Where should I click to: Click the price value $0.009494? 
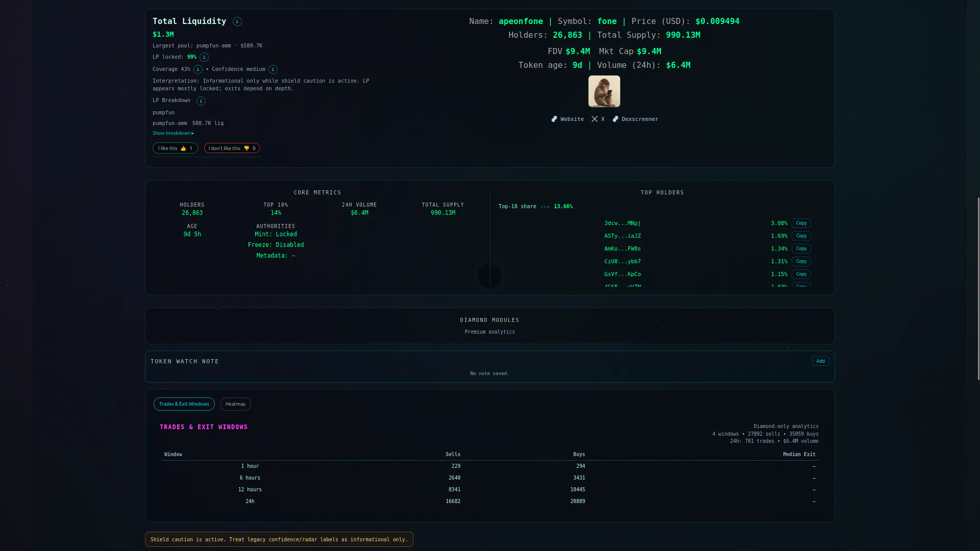click(717, 21)
